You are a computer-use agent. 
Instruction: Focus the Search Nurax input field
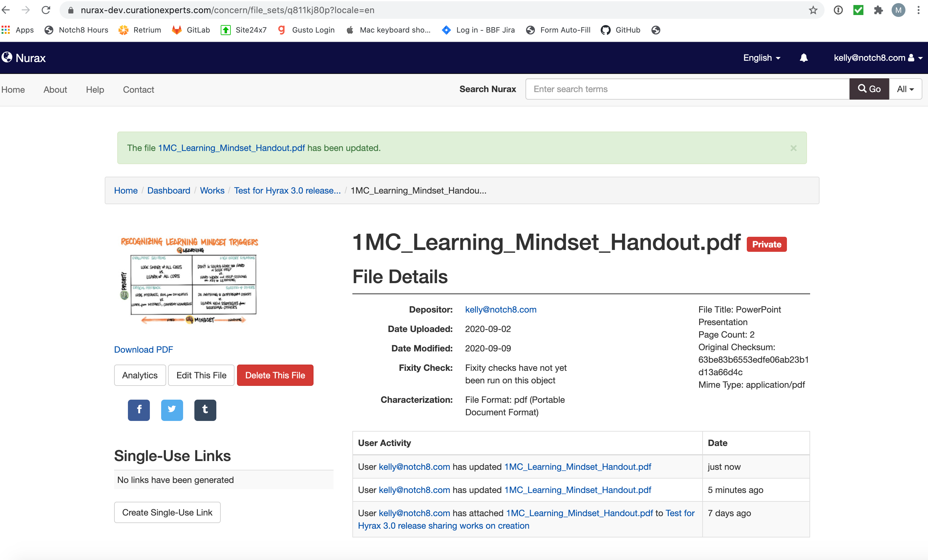[687, 89]
